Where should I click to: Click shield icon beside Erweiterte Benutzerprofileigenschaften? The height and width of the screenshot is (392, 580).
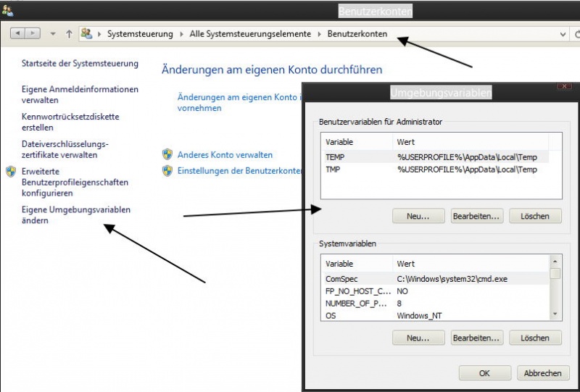click(x=11, y=172)
